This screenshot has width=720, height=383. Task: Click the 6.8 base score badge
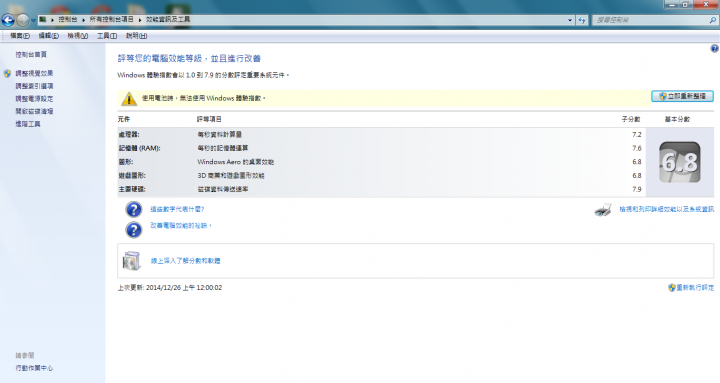click(x=680, y=162)
